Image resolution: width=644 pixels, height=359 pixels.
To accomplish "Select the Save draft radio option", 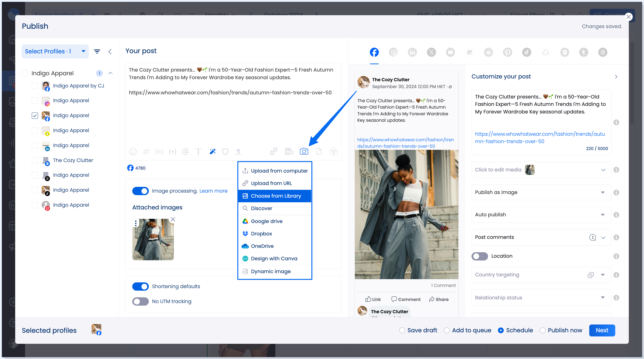I will click(402, 330).
